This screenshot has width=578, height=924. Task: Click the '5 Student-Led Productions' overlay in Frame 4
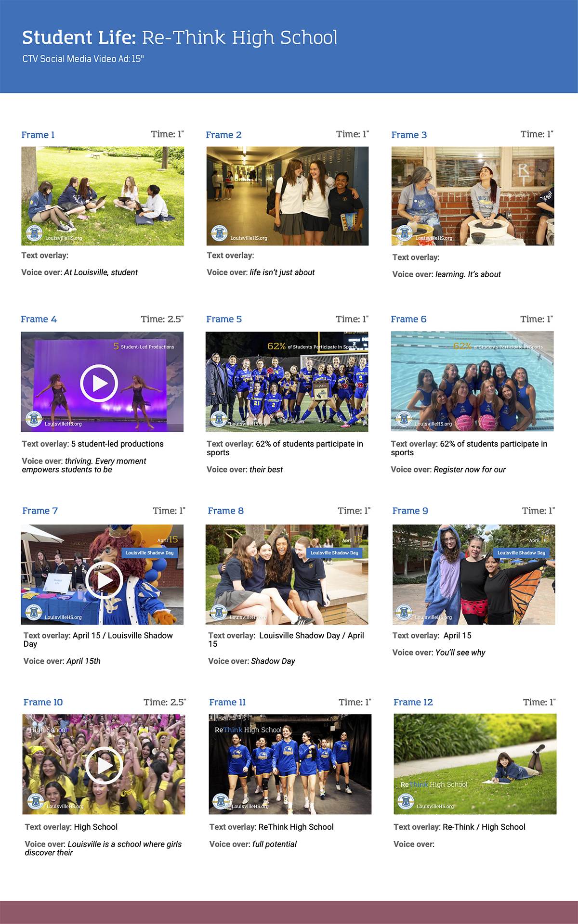click(x=144, y=346)
